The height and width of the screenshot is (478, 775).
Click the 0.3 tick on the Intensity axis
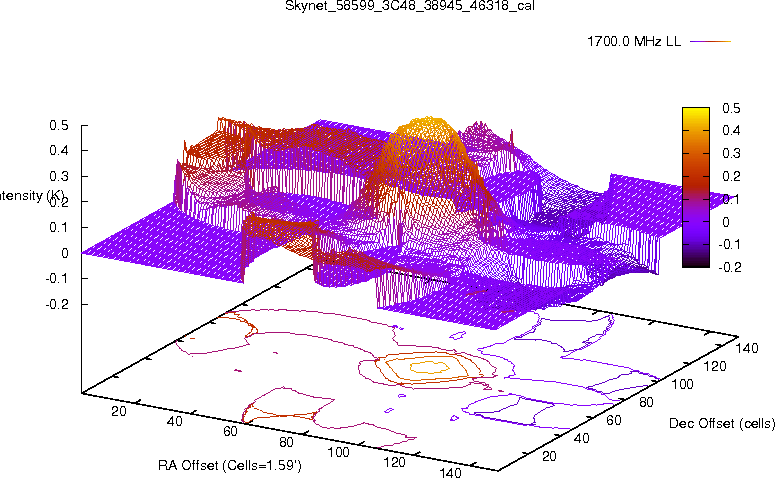pyautogui.click(x=59, y=176)
